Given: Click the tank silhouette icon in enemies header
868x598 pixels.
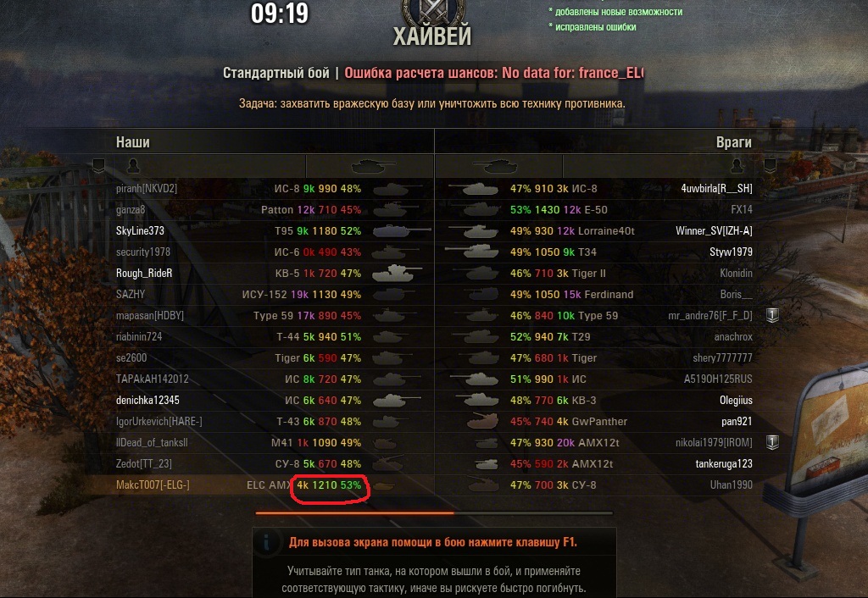Looking at the screenshot, I should [494, 165].
